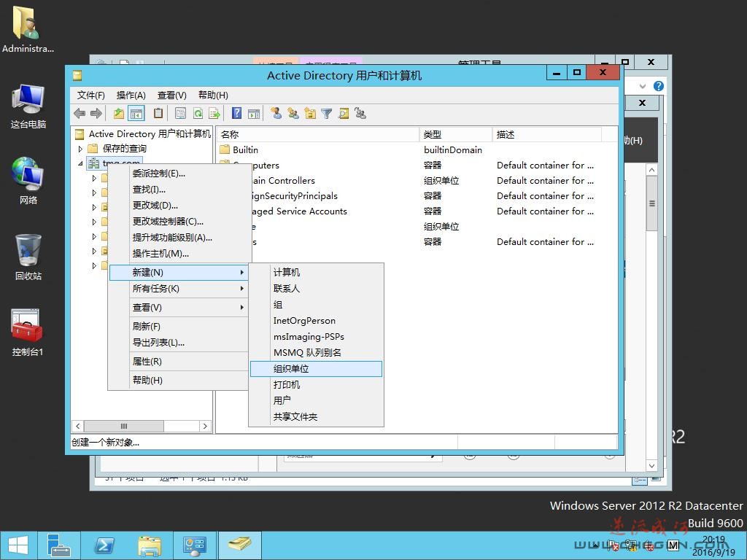Click the help icon in background window
Viewport: 747px width, 560px height.
coord(659,86)
